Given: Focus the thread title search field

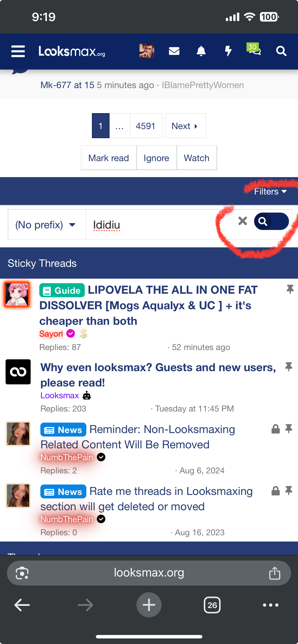Looking at the screenshot, I should 160,224.
